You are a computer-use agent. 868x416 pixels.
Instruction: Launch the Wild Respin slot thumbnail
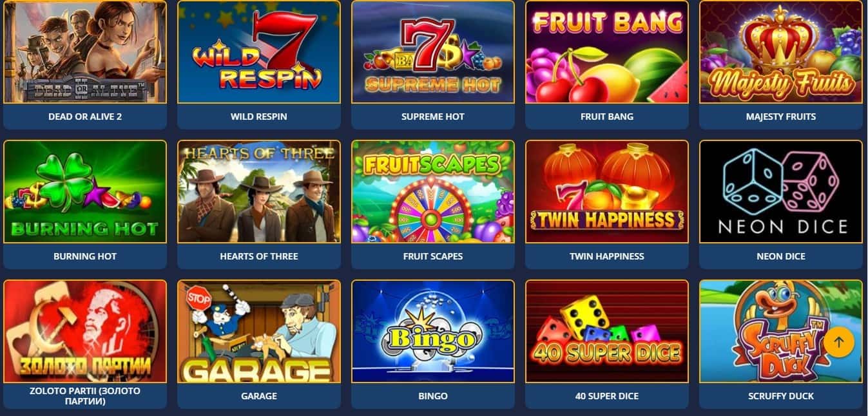point(259,52)
